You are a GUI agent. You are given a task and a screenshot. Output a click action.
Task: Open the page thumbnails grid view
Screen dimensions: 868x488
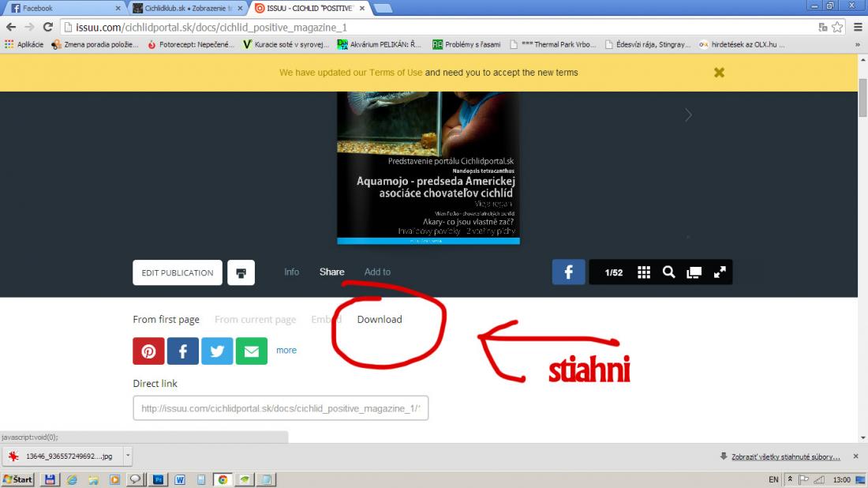[644, 272]
